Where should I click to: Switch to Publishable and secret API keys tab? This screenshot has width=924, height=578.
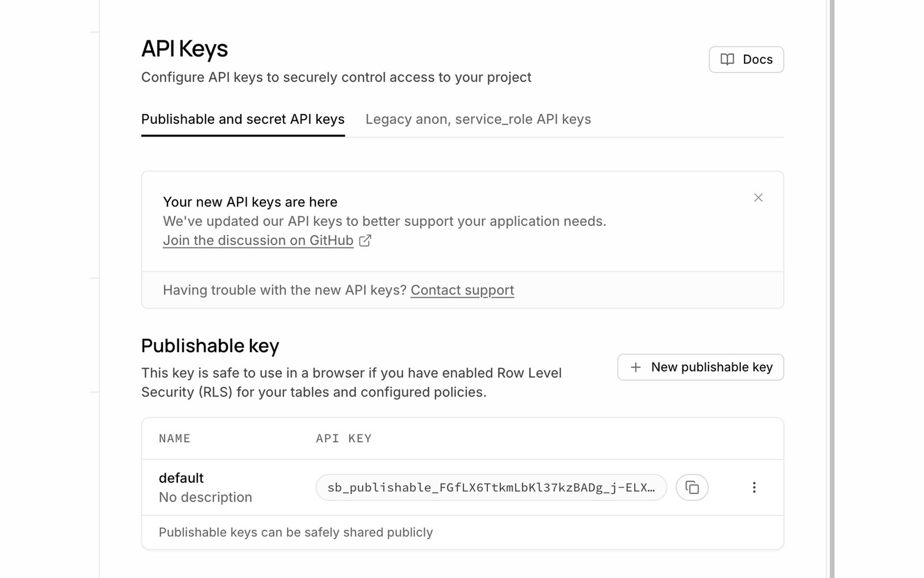(x=243, y=120)
